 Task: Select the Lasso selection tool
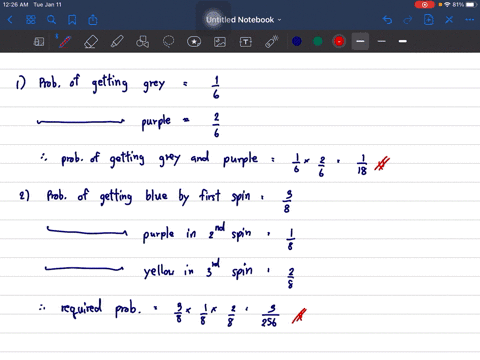point(168,42)
